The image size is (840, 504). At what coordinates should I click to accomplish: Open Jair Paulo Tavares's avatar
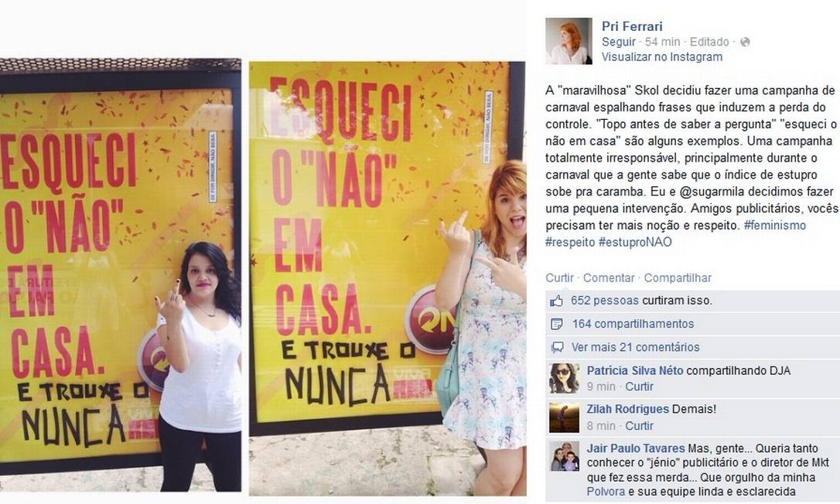[x=564, y=456]
